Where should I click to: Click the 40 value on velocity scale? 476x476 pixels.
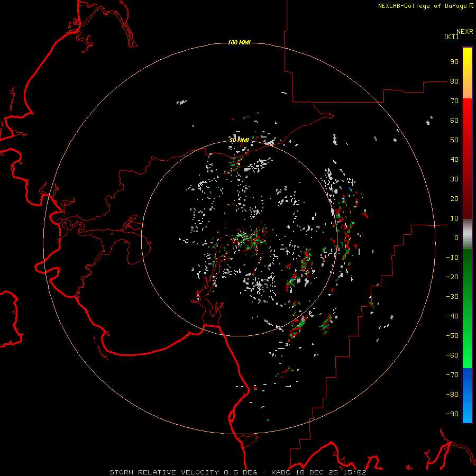click(x=454, y=159)
